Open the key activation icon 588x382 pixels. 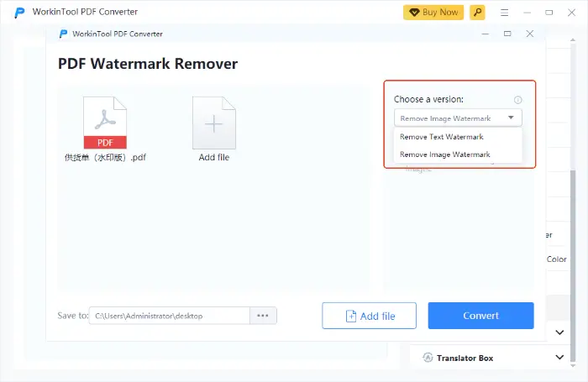(477, 13)
